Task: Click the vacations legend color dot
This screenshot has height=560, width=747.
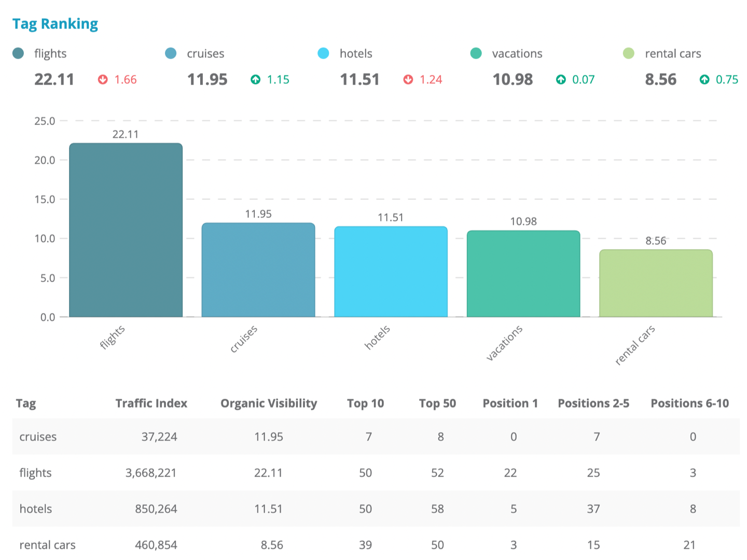Action: click(x=476, y=53)
